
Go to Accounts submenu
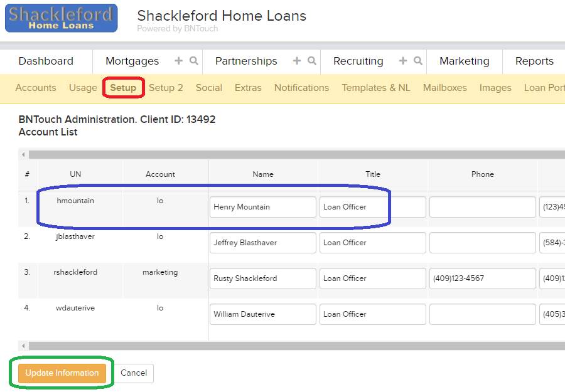(x=36, y=88)
